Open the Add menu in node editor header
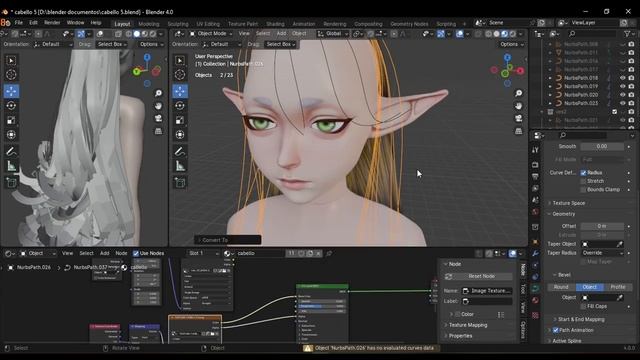 pos(104,253)
